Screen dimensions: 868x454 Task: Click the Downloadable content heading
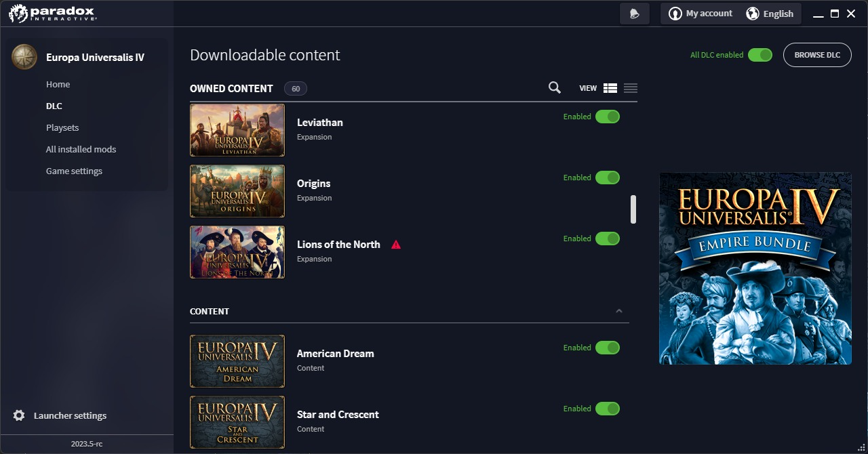265,55
